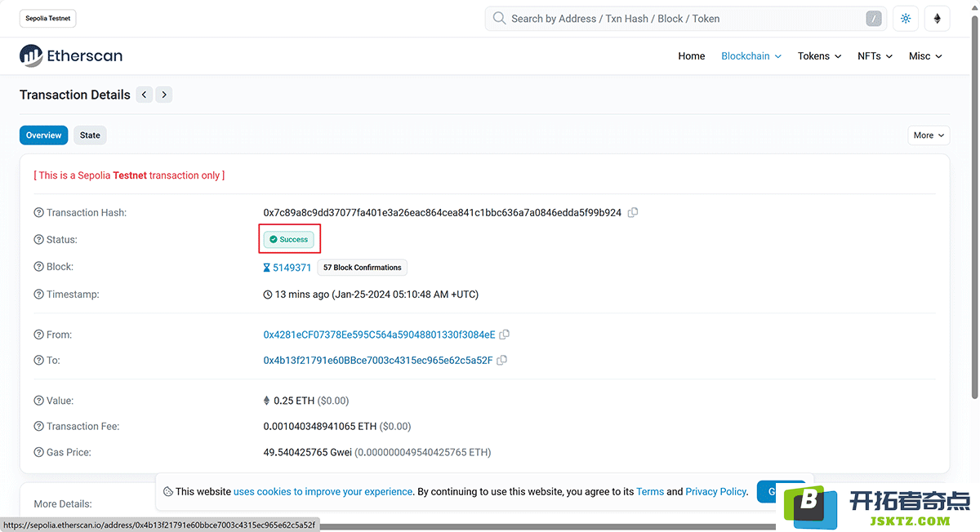Viewport: 980px width, 532px height.
Task: Click help icon beside Transaction Fee
Action: pos(38,426)
